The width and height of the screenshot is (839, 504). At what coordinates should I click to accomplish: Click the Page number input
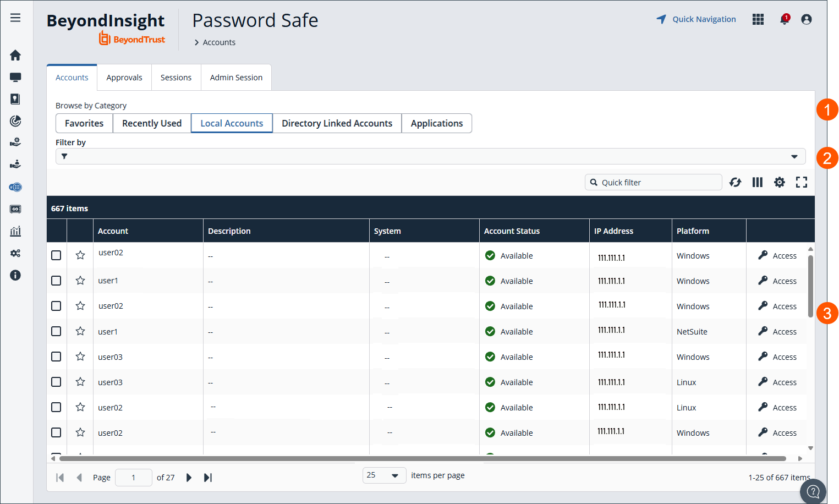tap(134, 478)
